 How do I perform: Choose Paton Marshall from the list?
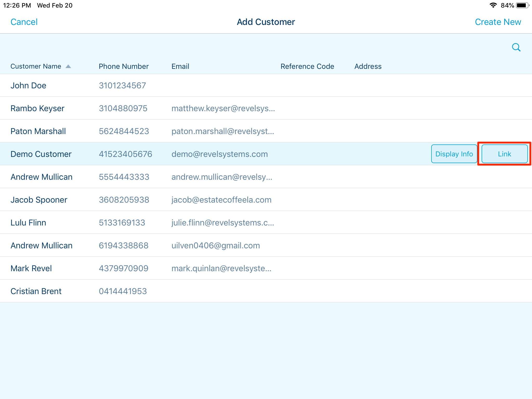click(38, 131)
